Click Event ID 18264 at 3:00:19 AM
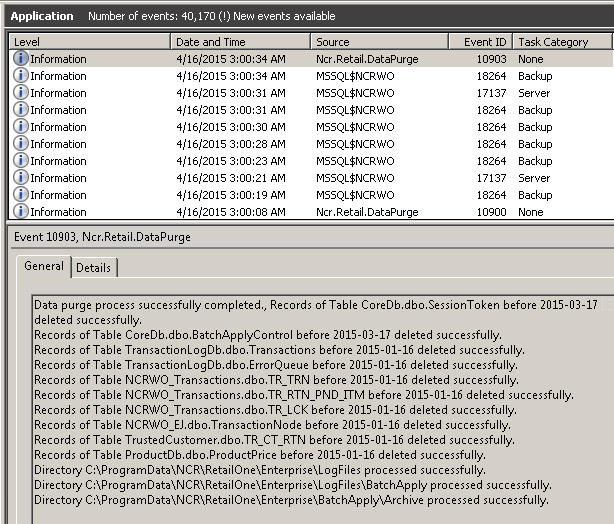Image resolution: width=614 pixels, height=524 pixels. [x=491, y=195]
